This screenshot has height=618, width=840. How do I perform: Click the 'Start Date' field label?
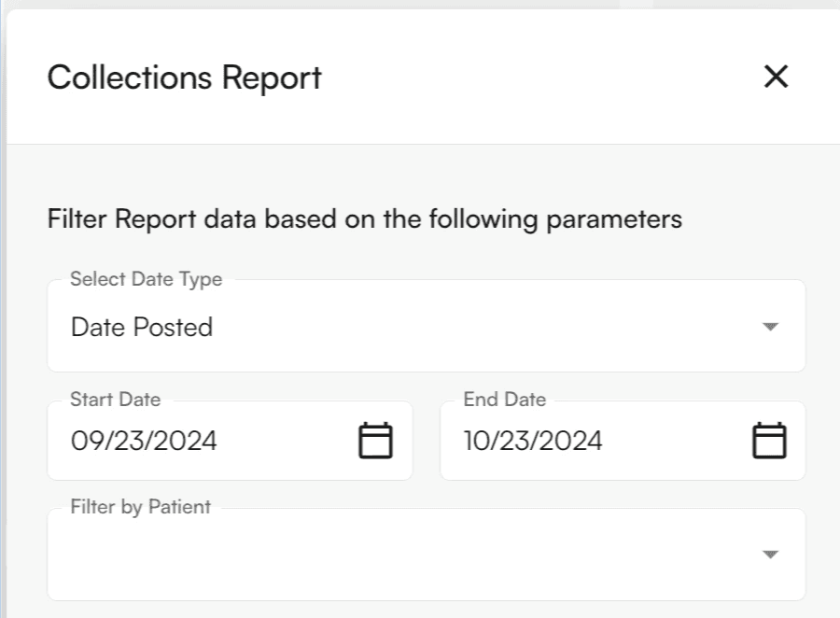[x=115, y=400]
